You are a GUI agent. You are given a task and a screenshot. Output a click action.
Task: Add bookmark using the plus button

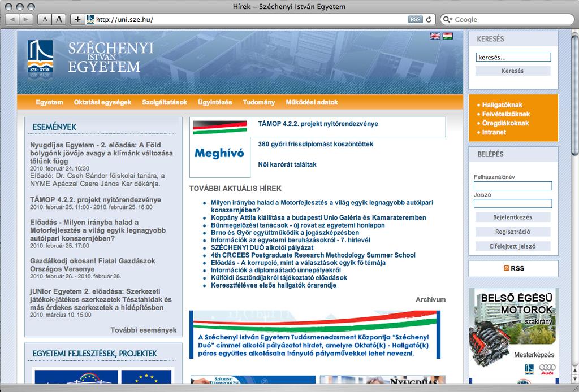click(77, 19)
